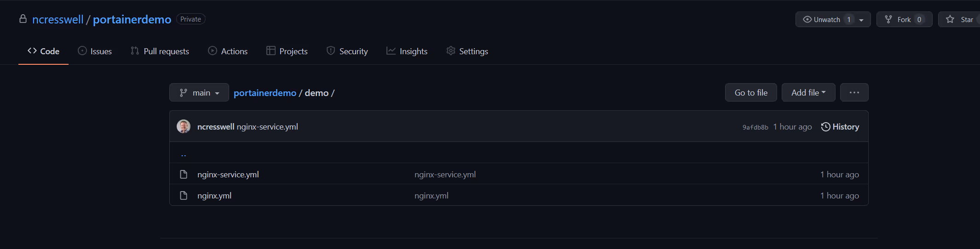
Task: Open the ncresswell owner link
Action: tap(58, 19)
